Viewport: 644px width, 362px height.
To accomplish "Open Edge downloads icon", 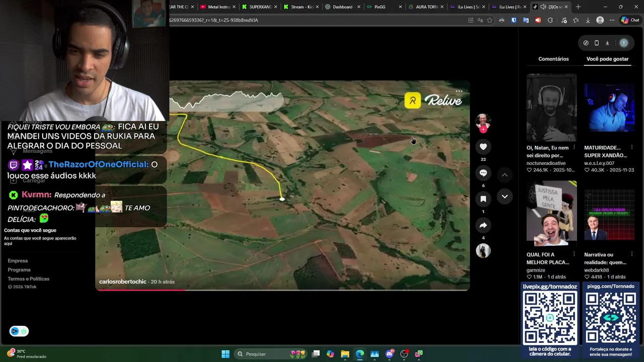I will pos(588,20).
